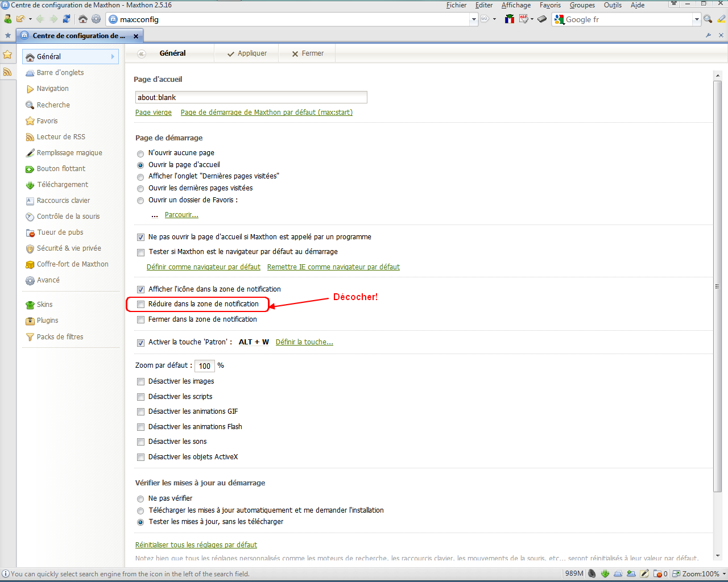Image resolution: width=728 pixels, height=582 pixels.
Task: Click 'Définir comme navigateur par défaut' link
Action: (203, 267)
